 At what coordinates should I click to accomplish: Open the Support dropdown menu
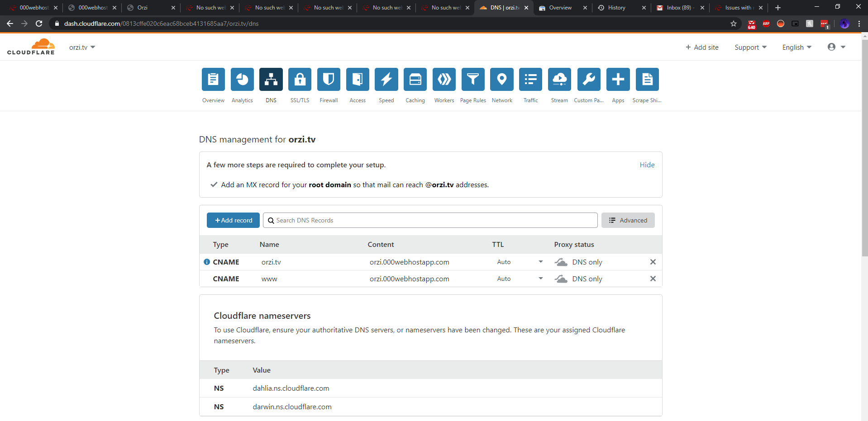coord(750,47)
